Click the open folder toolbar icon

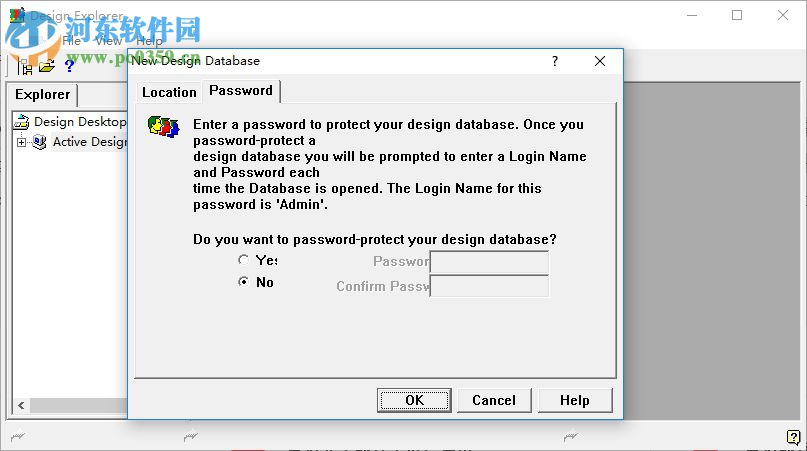[x=47, y=66]
